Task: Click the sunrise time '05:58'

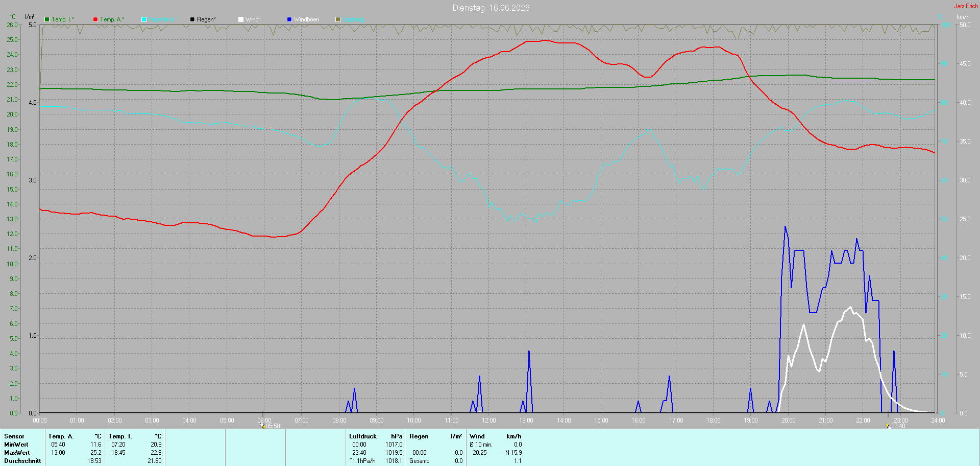Action: pyautogui.click(x=273, y=426)
